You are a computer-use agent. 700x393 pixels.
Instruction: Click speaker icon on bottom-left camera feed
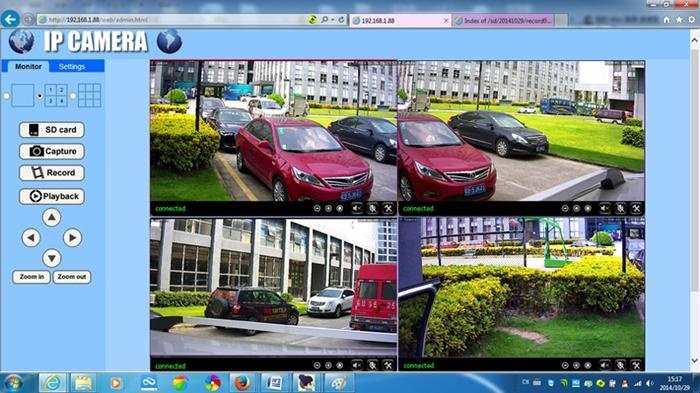(x=357, y=365)
